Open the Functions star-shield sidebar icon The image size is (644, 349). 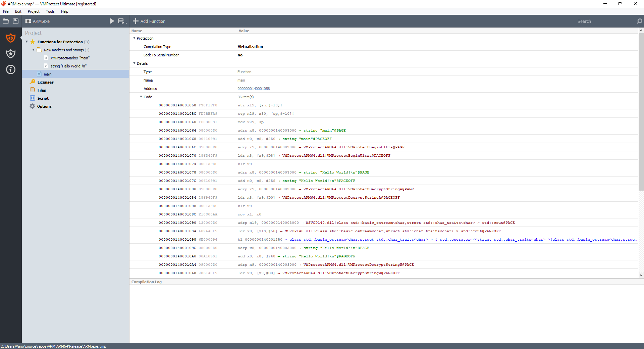(x=11, y=54)
